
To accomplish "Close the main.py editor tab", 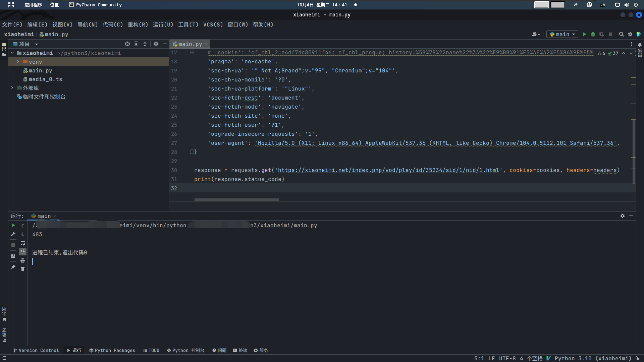I will tap(206, 44).
